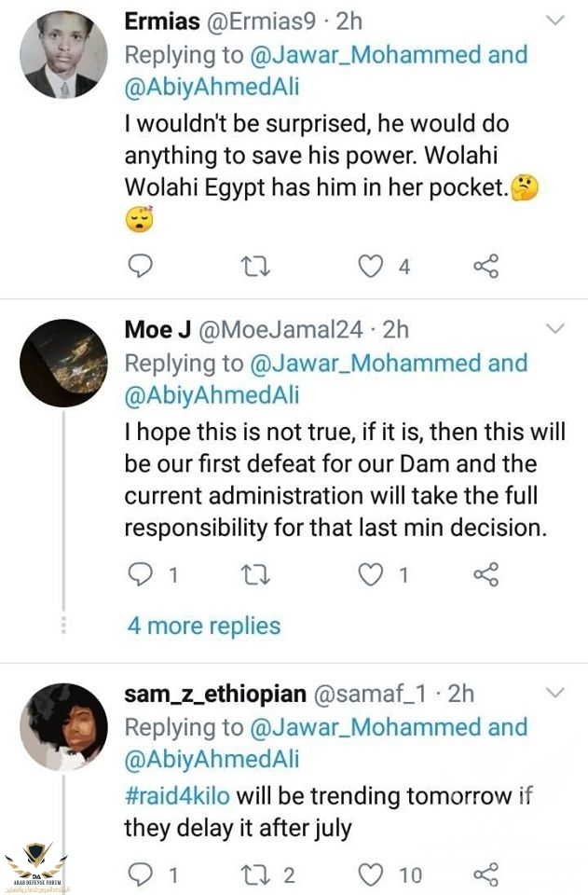Share Ermias's tweet
This screenshot has width=588, height=895.
(x=485, y=267)
